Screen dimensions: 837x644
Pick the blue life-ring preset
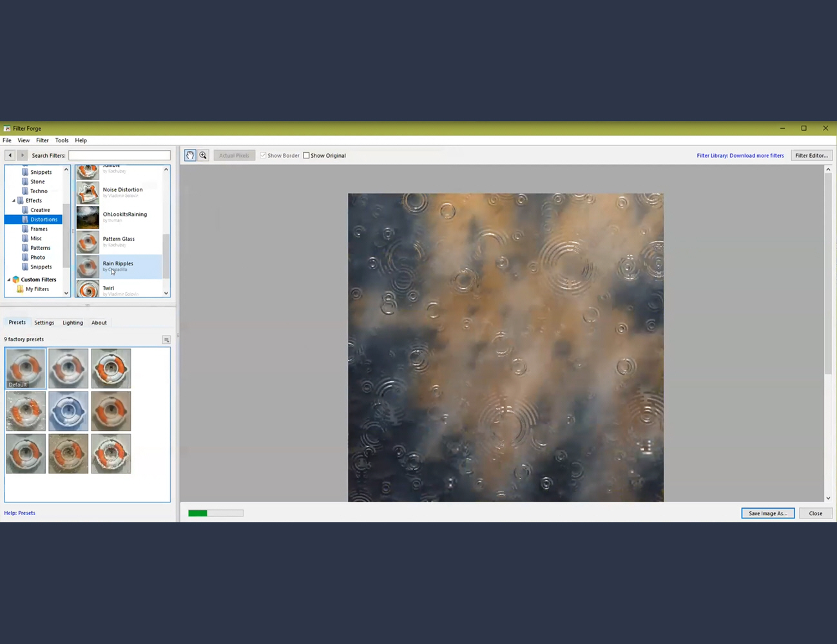coord(68,411)
